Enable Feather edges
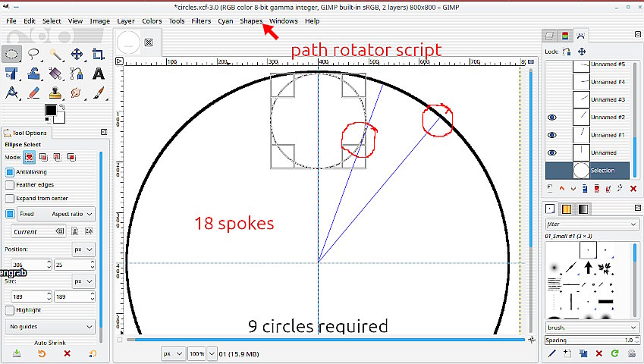This screenshot has height=364, width=644. tap(10, 185)
